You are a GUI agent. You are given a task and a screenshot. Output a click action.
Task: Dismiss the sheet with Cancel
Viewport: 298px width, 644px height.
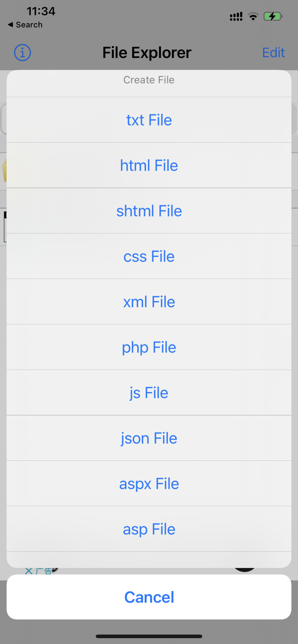tap(149, 597)
